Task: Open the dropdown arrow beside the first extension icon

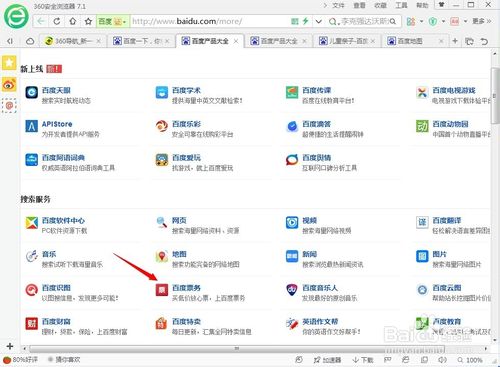Action: [x=421, y=22]
